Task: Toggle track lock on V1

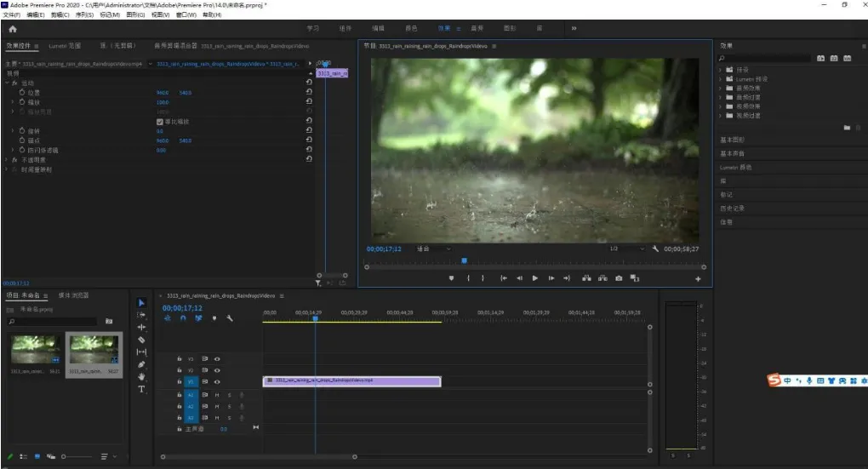Action: pos(180,381)
